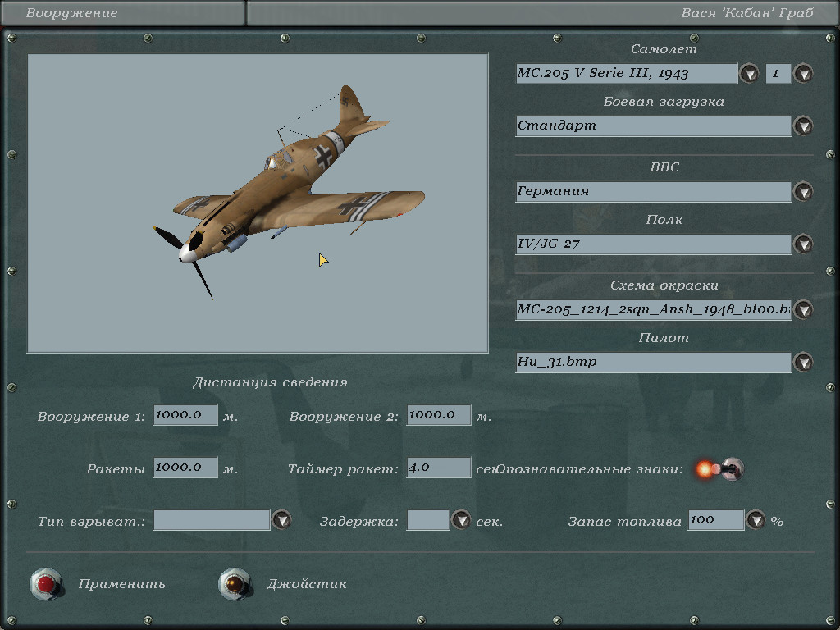Click the Вооружение 1 distance field

(185, 415)
